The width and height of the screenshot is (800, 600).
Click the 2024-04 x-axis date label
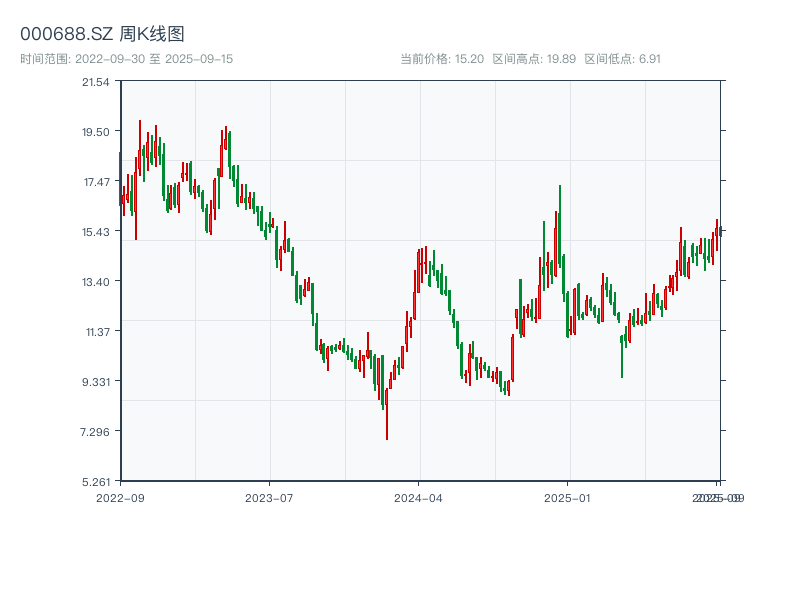click(x=419, y=497)
